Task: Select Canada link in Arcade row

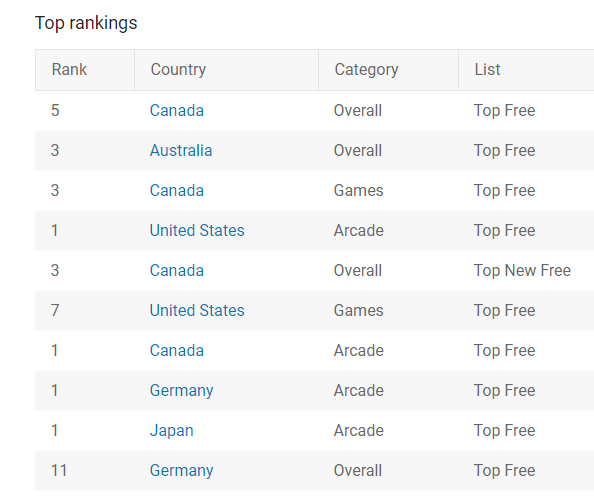Action: click(x=177, y=351)
